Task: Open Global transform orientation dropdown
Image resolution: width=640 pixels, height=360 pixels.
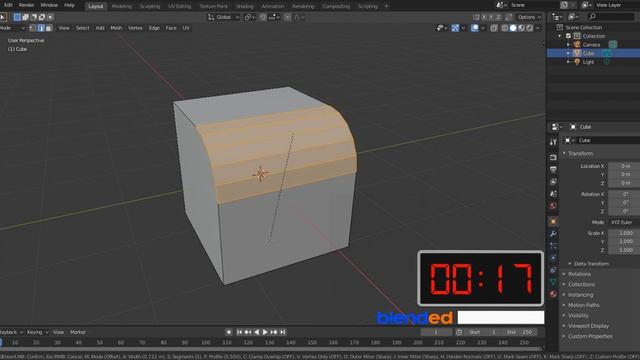Action: (224, 17)
